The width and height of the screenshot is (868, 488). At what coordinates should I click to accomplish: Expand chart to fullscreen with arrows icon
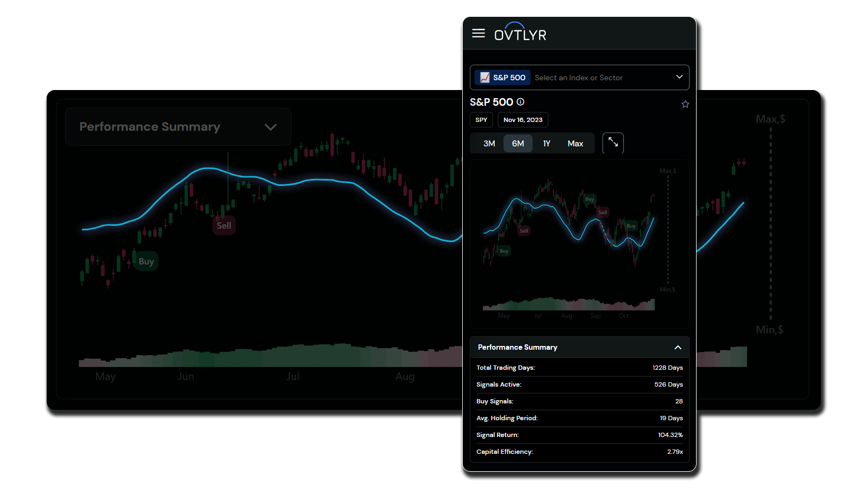(x=613, y=143)
